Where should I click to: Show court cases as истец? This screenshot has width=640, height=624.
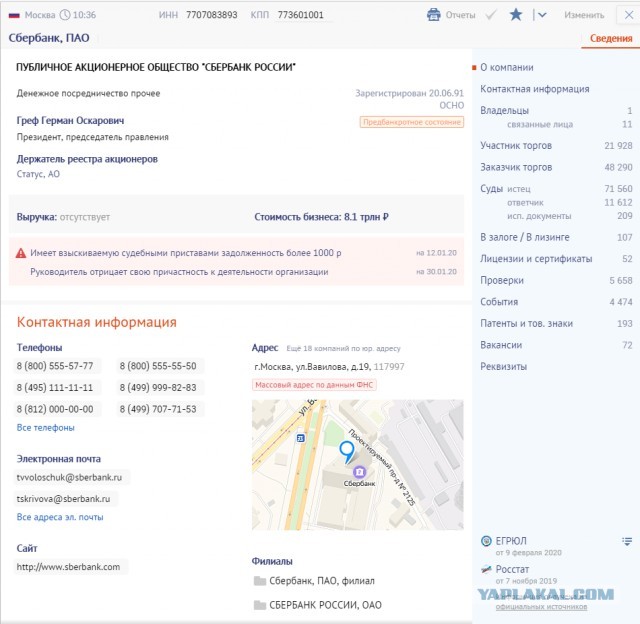(519, 189)
